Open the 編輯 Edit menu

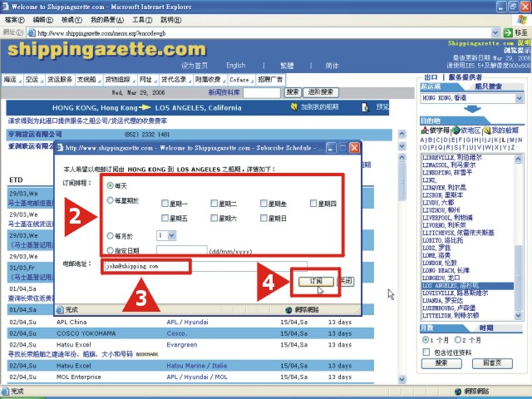pos(42,20)
